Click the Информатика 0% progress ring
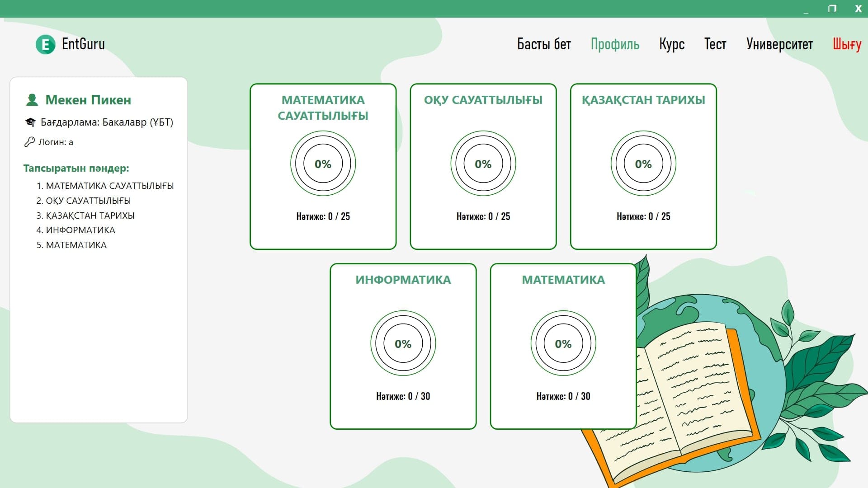 pyautogui.click(x=403, y=343)
